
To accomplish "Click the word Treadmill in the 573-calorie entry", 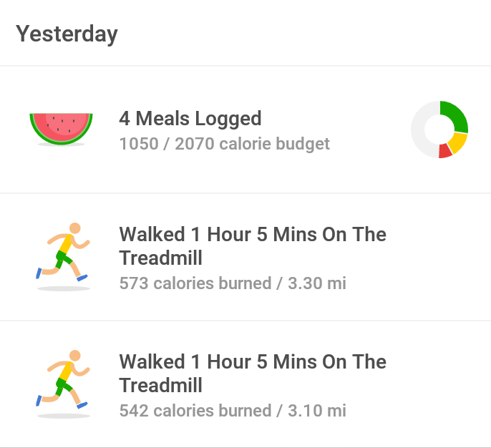I will click(161, 258).
